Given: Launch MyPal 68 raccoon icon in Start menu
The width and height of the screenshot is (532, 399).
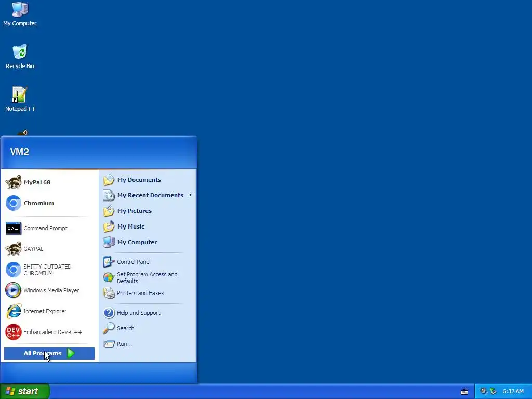Looking at the screenshot, I should point(14,182).
